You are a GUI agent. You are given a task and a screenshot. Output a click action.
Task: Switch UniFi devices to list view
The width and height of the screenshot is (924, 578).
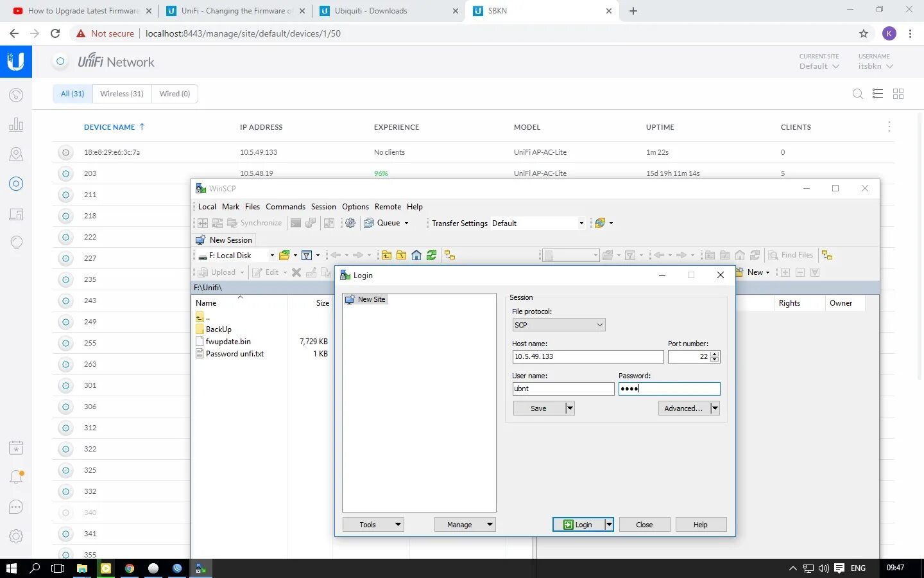[878, 94]
